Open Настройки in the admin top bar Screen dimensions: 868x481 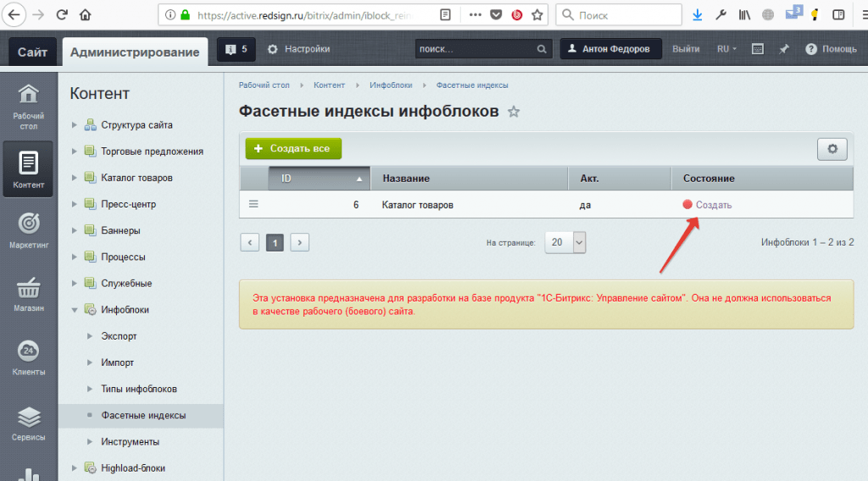point(299,49)
